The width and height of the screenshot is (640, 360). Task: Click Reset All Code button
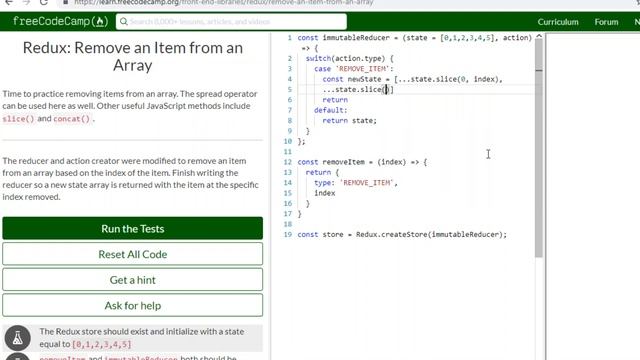[133, 254]
